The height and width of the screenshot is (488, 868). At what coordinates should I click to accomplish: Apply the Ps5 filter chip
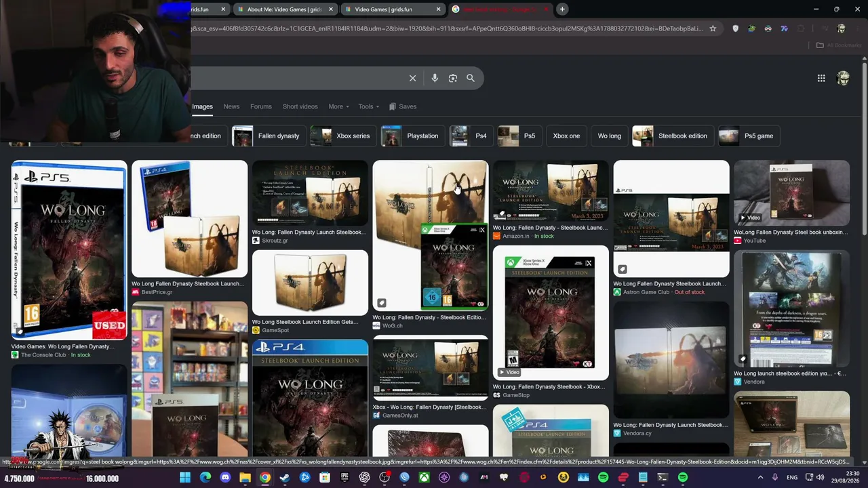pos(519,136)
